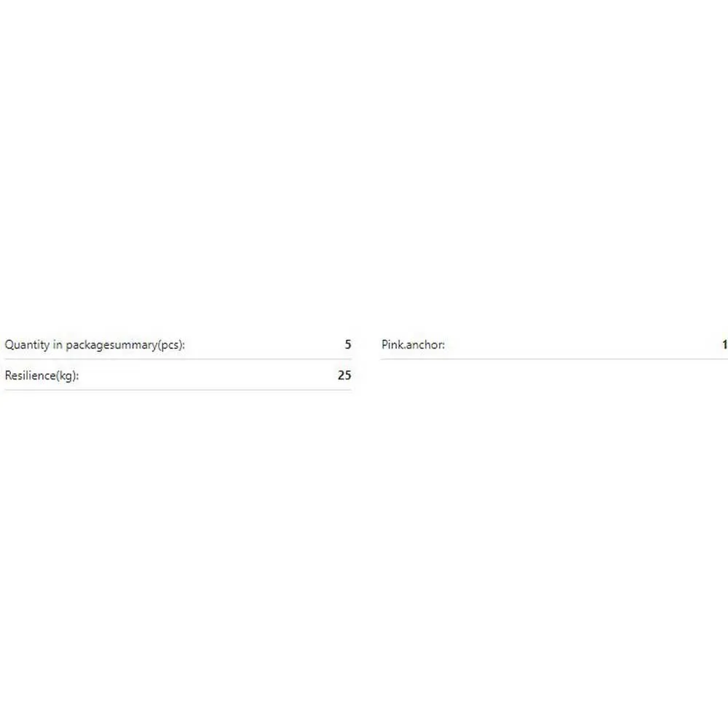
Task: Click the (pcs) unit text
Action: (170, 345)
